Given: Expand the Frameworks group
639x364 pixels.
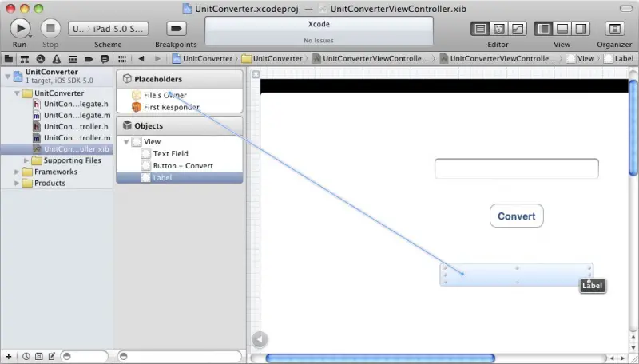Looking at the screenshot, I should [x=17, y=172].
